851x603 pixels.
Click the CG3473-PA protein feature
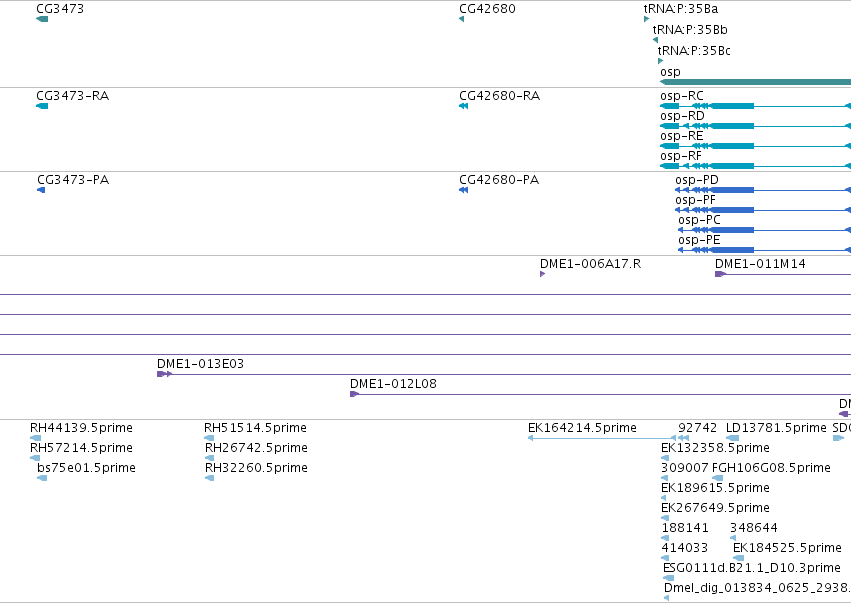pyautogui.click(x=41, y=190)
